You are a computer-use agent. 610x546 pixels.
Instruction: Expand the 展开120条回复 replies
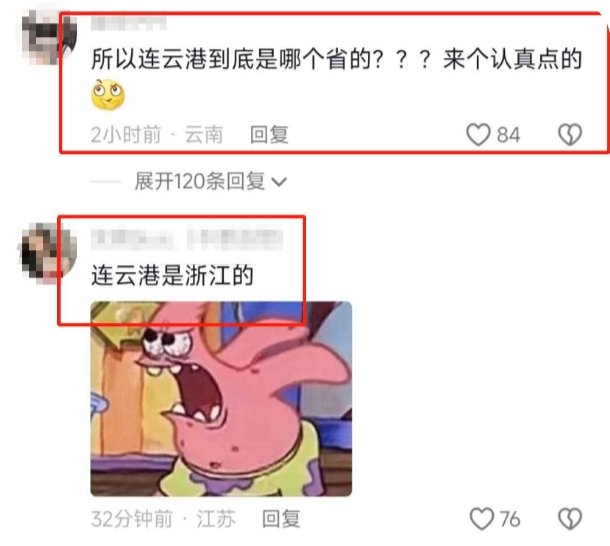(210, 181)
